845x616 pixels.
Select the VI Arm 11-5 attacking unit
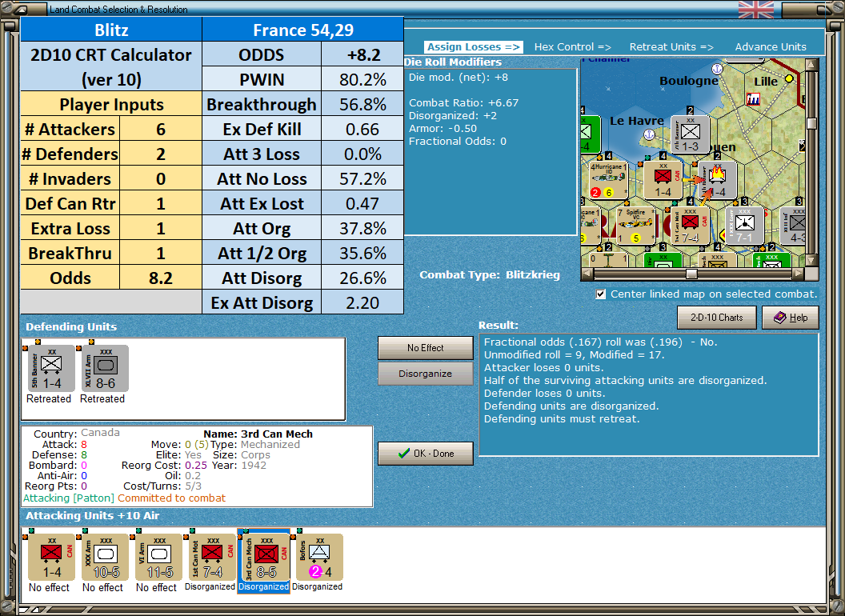click(x=159, y=558)
